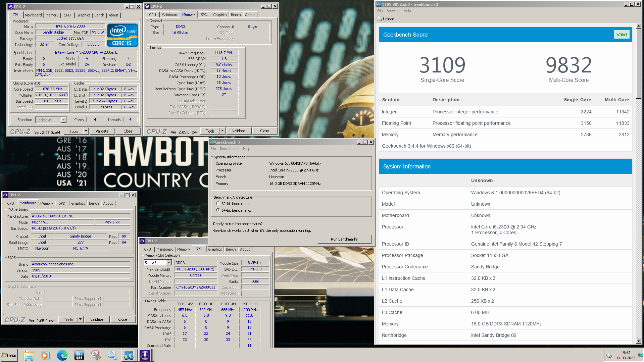Launch Windows Media Player from taskbar
644x362 pixels.
[45, 355]
